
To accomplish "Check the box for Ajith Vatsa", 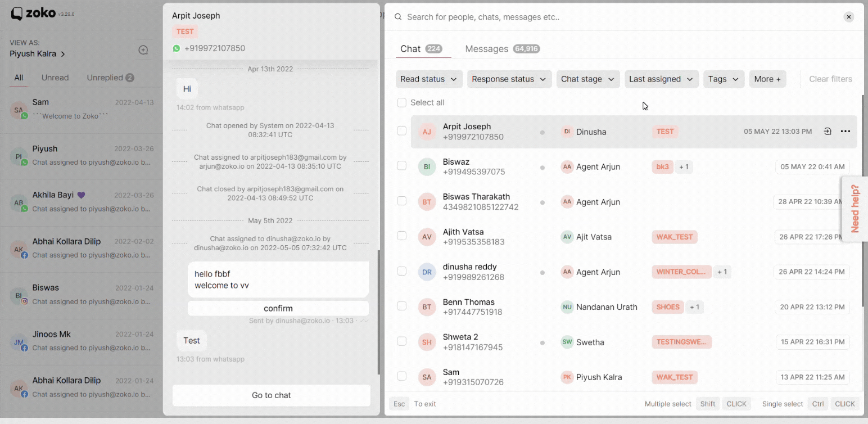I will [401, 236].
